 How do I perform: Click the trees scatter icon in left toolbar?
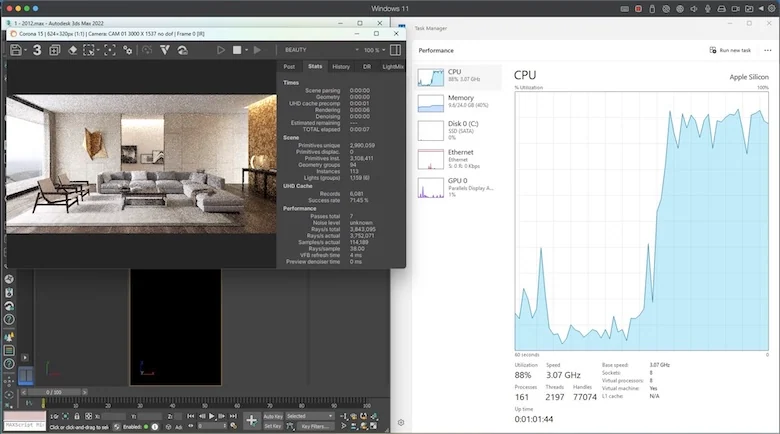click(x=9, y=336)
